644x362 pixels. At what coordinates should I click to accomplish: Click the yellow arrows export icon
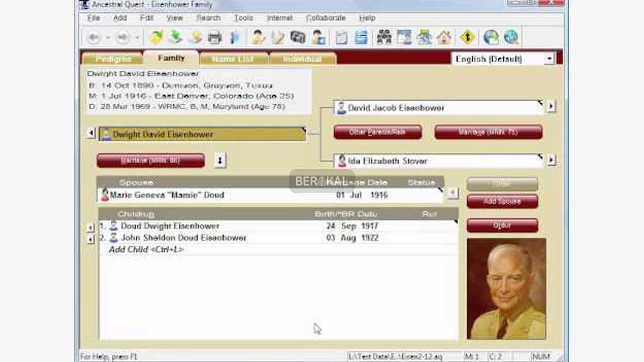coord(195,37)
